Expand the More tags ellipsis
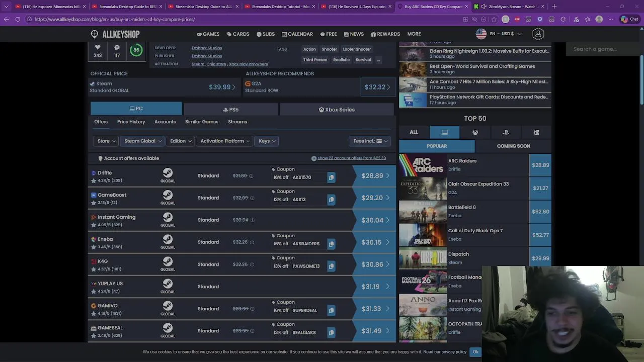Viewport: 644px width, 362px height. coord(378,60)
